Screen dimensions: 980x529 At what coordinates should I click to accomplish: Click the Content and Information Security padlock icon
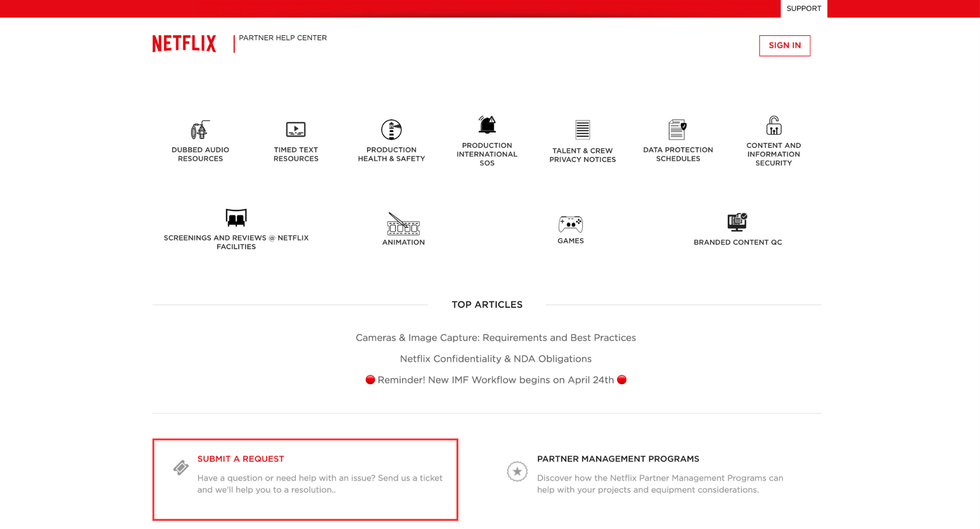pyautogui.click(x=774, y=125)
